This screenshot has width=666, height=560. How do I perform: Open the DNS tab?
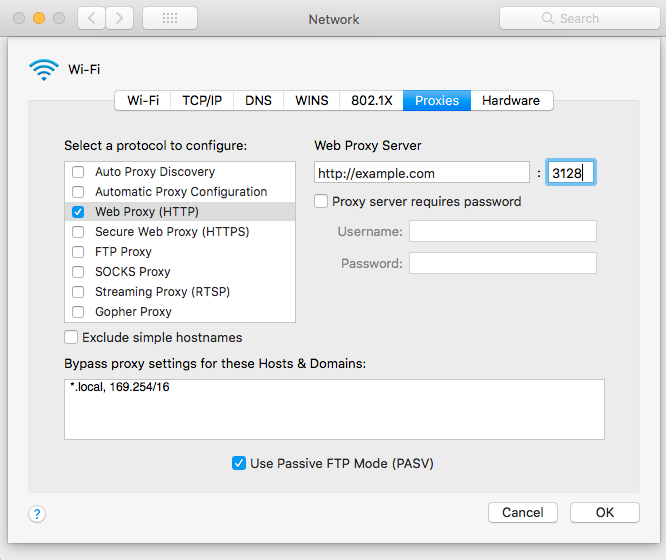click(x=259, y=100)
